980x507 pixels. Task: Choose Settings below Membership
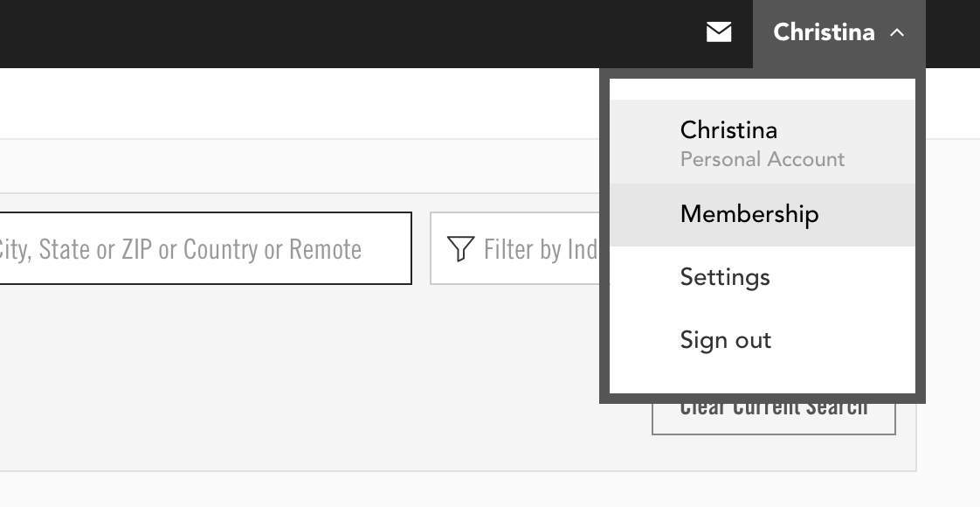(x=725, y=277)
